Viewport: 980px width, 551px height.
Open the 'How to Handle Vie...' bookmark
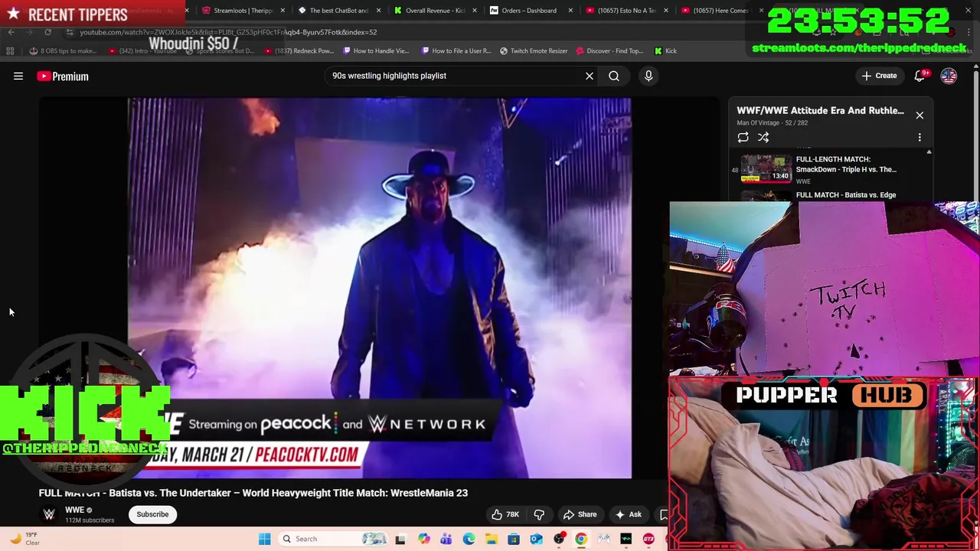point(377,51)
